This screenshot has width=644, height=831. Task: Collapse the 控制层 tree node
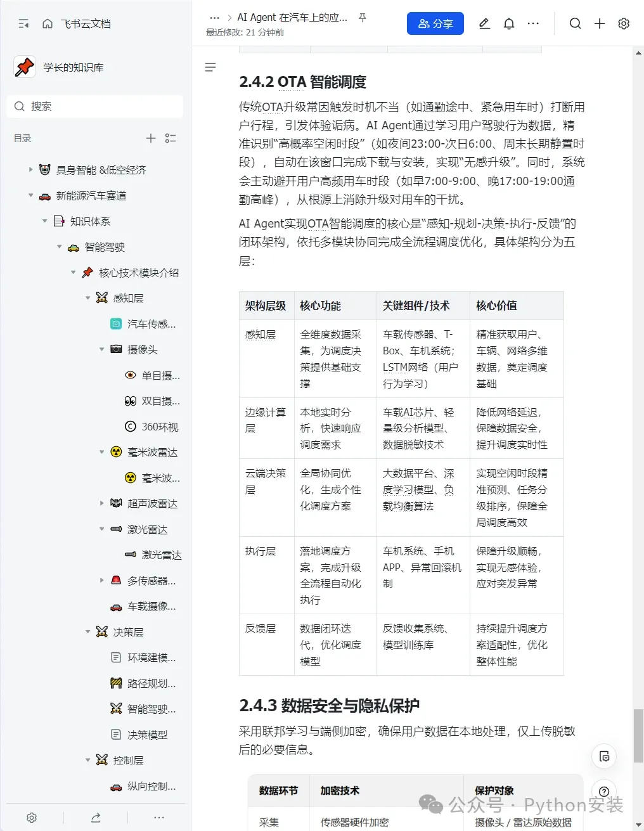88,760
